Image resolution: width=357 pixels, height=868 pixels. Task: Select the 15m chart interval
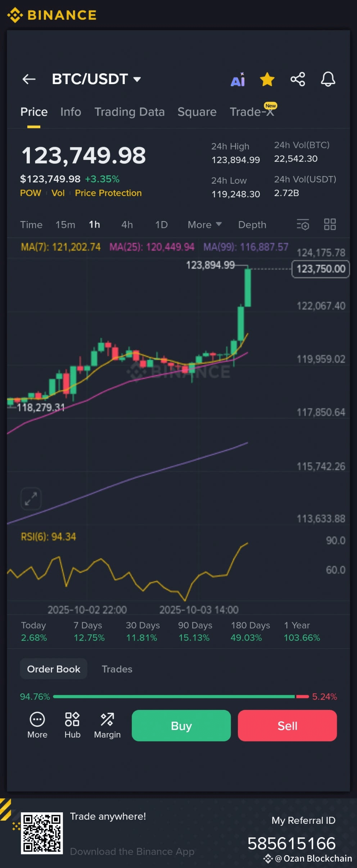(65, 225)
